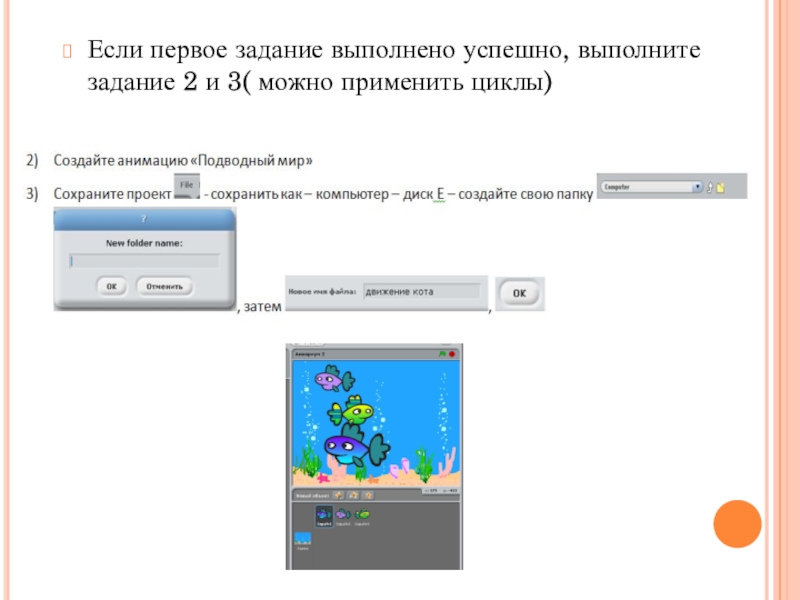Viewport: 800px width, 600px height.
Task: Select the stage background thumbnail
Action: (x=303, y=540)
